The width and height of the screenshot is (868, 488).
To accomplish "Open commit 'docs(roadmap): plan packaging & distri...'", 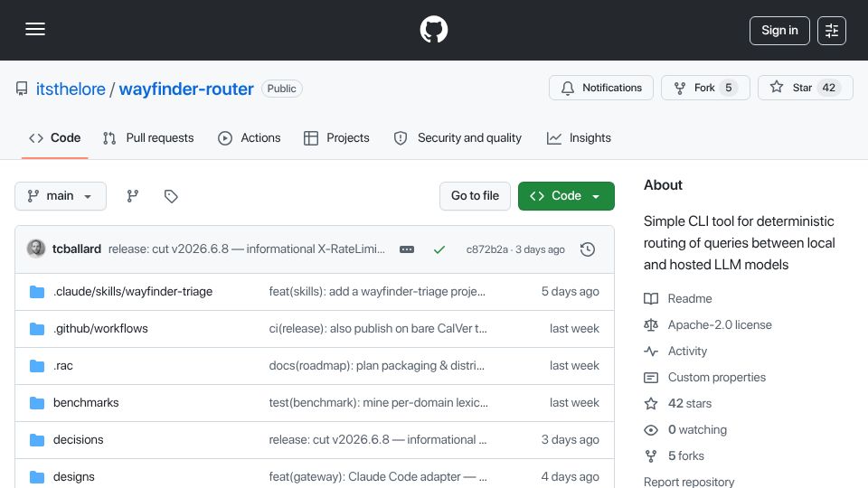I will (376, 366).
